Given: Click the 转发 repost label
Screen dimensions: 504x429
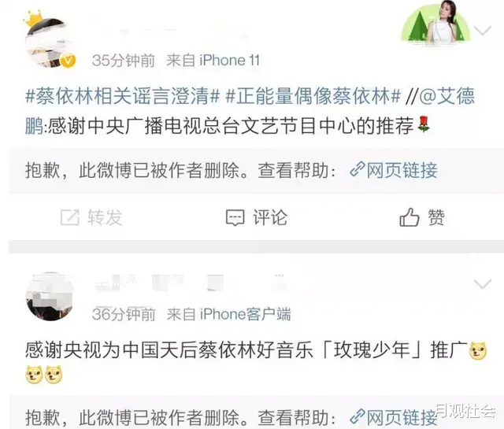Looking at the screenshot, I should click(105, 217).
